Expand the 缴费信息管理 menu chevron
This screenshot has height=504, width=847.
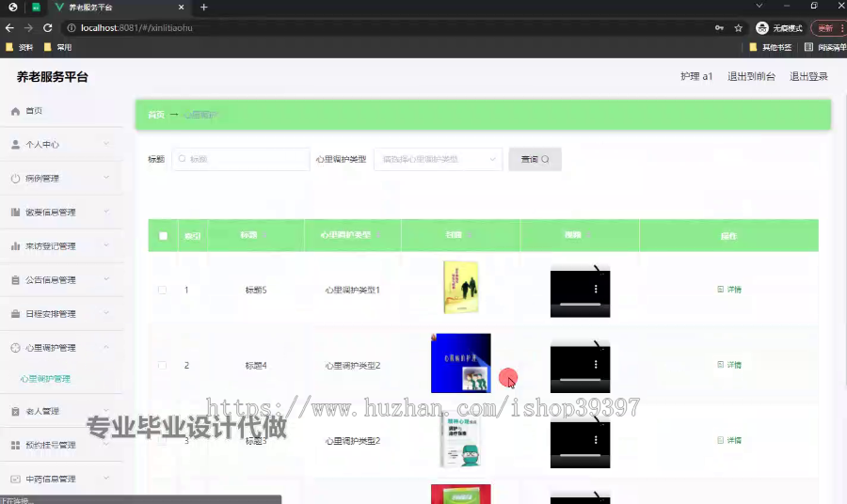tap(106, 212)
